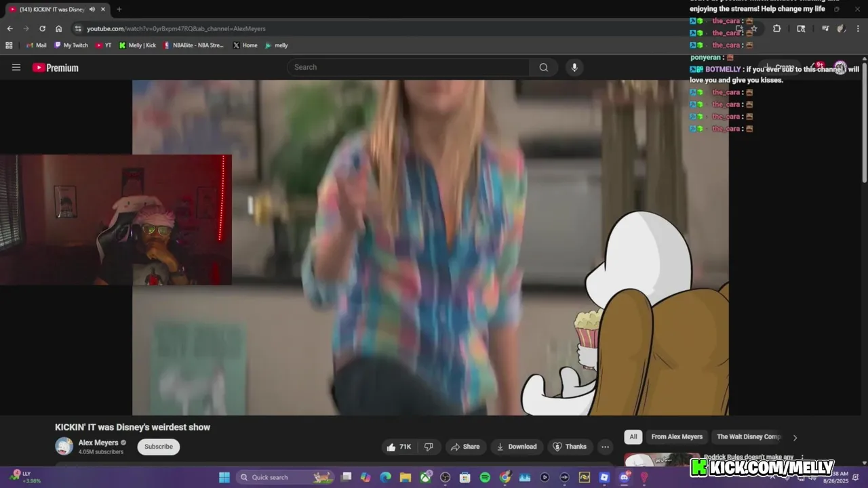Subscribe to Alex Meyers

159,447
